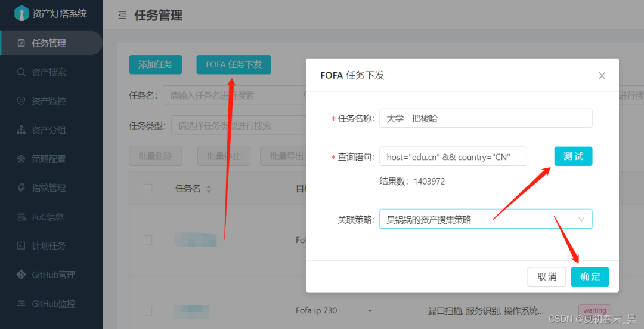Check the first task row checkbox
The width and height of the screenshot is (644, 329).
147,240
